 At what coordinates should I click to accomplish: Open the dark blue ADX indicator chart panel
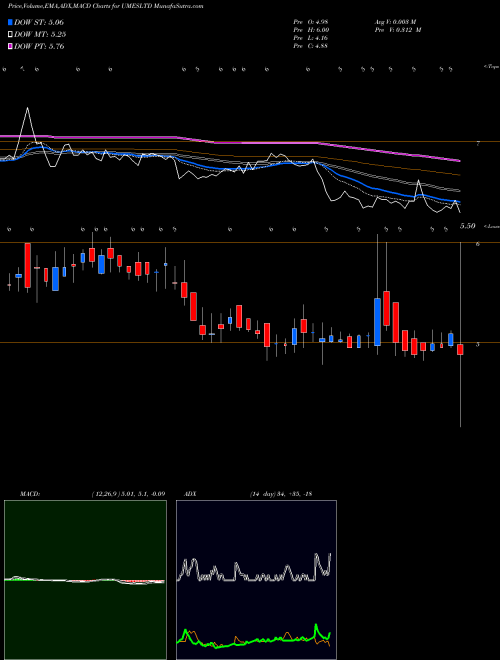[256, 580]
